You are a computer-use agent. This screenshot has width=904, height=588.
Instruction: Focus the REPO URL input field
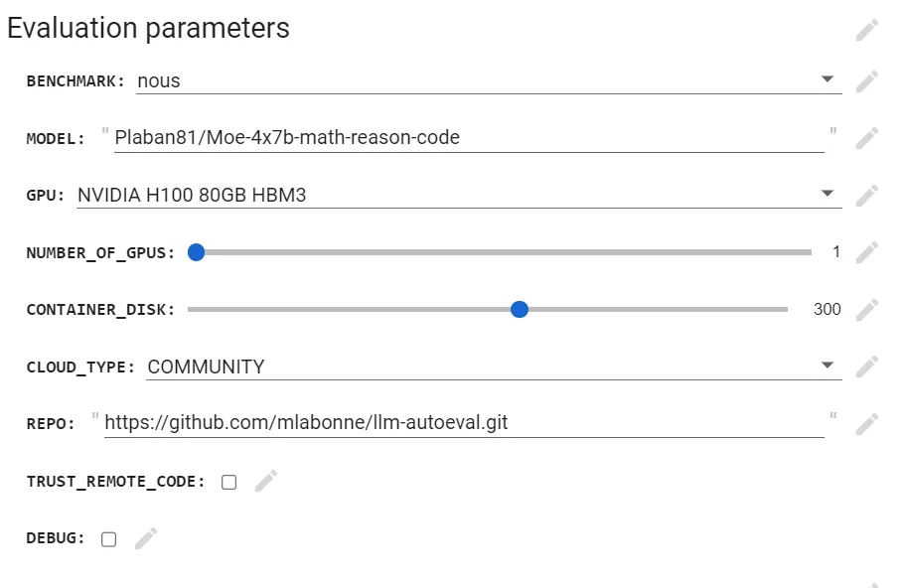point(464,422)
